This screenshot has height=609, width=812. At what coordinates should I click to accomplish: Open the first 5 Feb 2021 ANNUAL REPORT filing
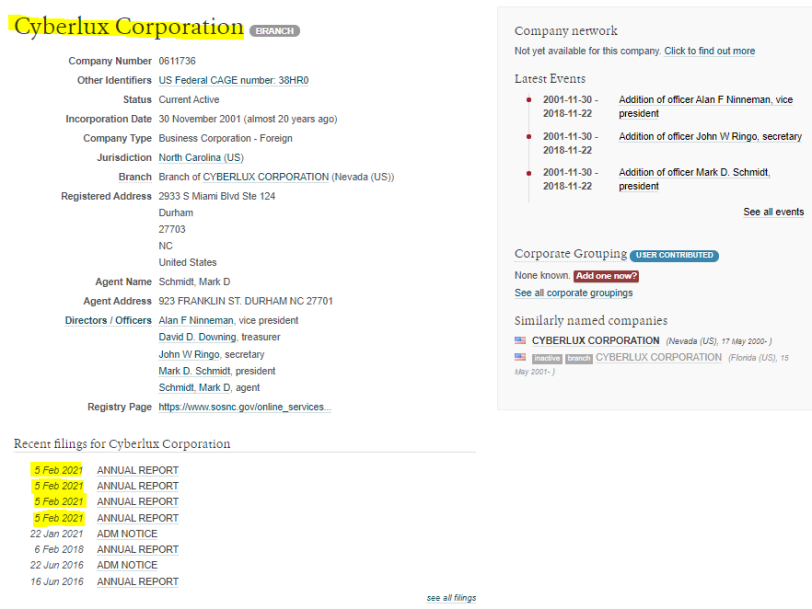coord(138,470)
